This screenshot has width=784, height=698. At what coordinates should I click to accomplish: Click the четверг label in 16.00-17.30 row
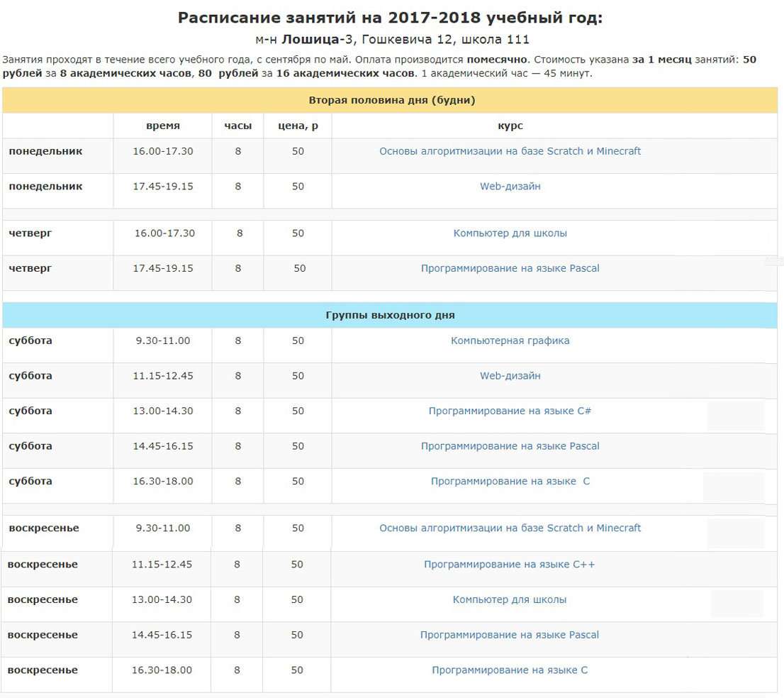30,233
